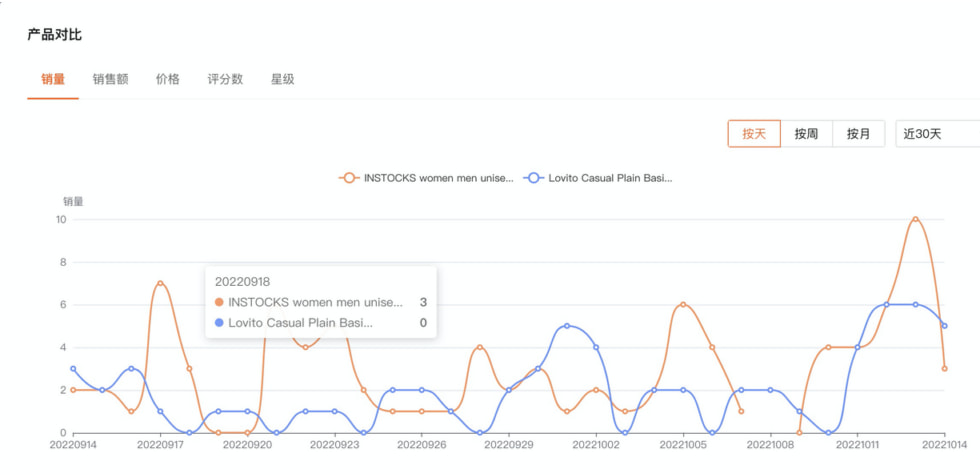Switch to the 销量 tab
This screenshot has width=980, height=475.
point(53,79)
